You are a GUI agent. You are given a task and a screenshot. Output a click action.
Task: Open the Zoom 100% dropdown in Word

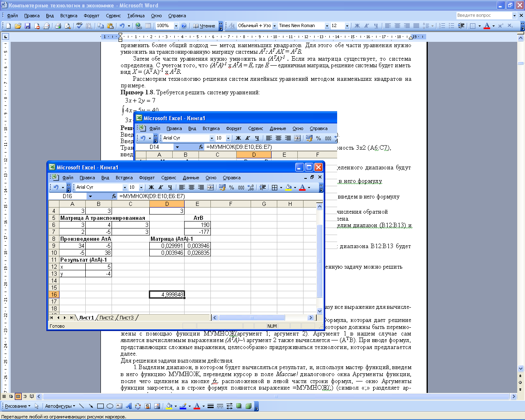[x=176, y=26]
